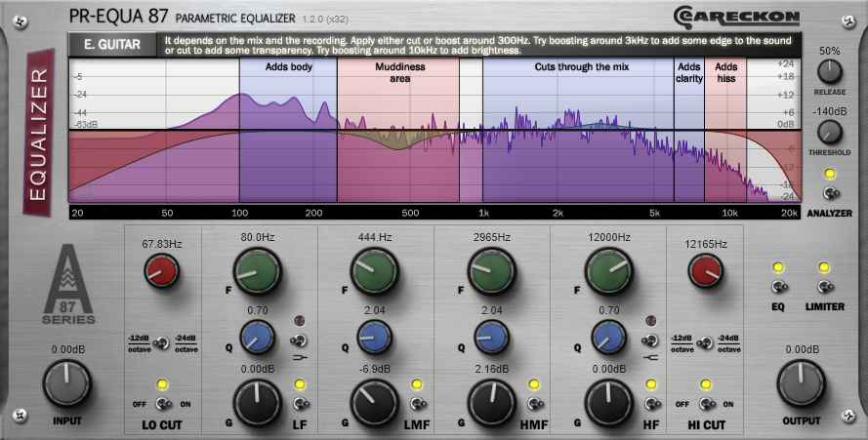Click the LO CUT frequency red knob
868x440 pixels.
point(162,271)
